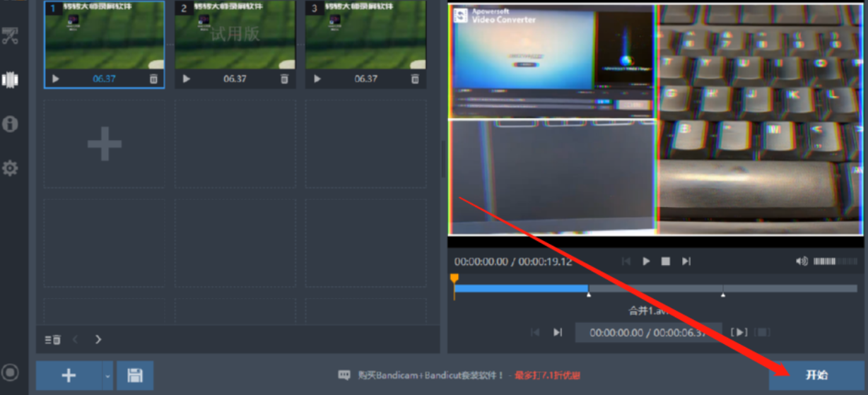
Task: Clear the join list with list-trash icon
Action: [53, 340]
